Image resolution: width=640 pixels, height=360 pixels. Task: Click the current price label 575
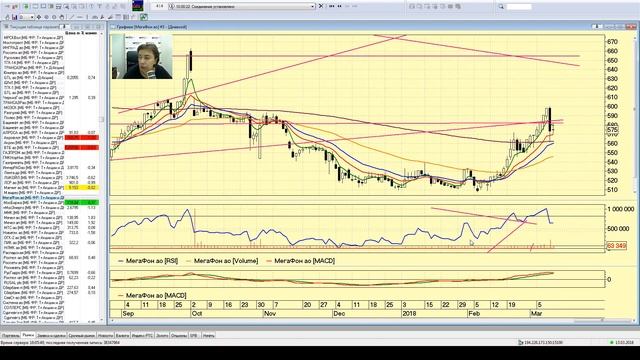(x=612, y=130)
